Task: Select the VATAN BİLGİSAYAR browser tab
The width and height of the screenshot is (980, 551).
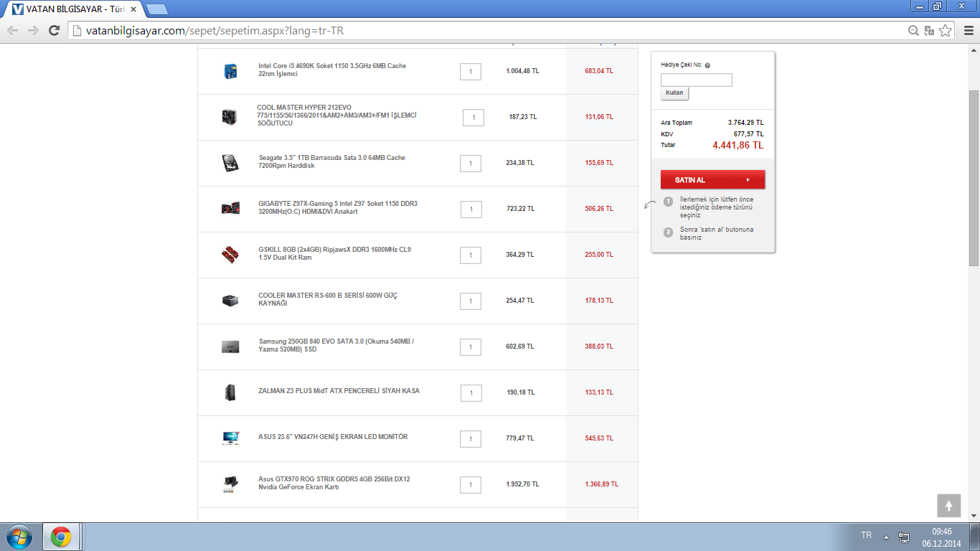Action: [x=75, y=9]
